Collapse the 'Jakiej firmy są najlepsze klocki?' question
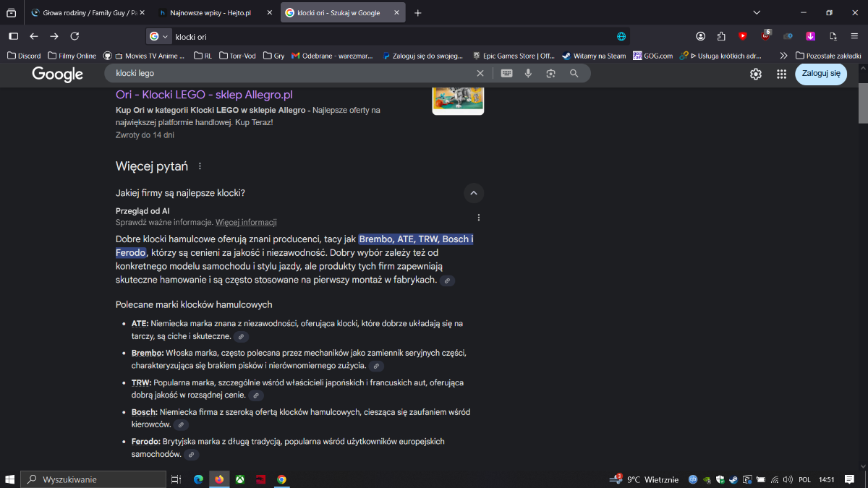The image size is (868, 488). 474,193
